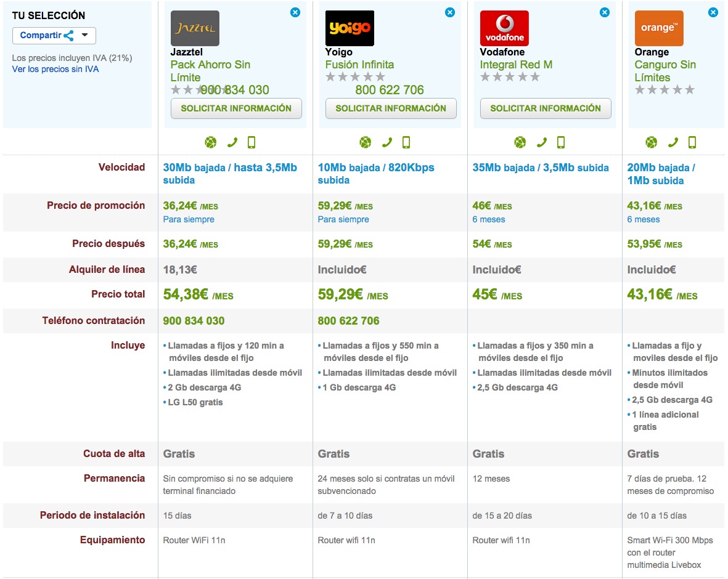Remove Yoigo from the comparison
728x579 pixels.
450,12
